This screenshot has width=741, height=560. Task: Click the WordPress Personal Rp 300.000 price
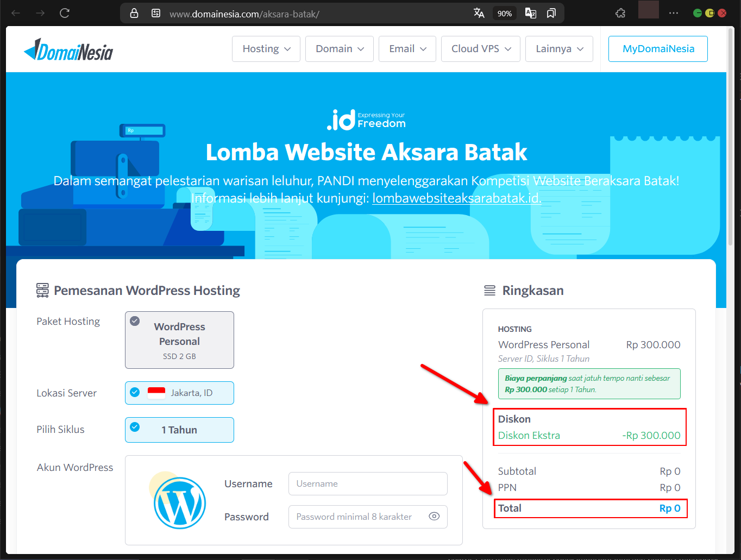click(653, 344)
